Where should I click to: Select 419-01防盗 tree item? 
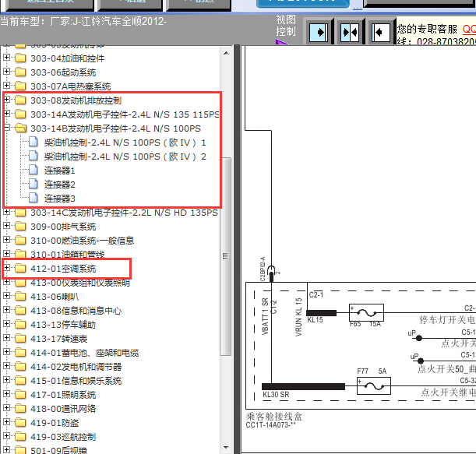(x=55, y=423)
